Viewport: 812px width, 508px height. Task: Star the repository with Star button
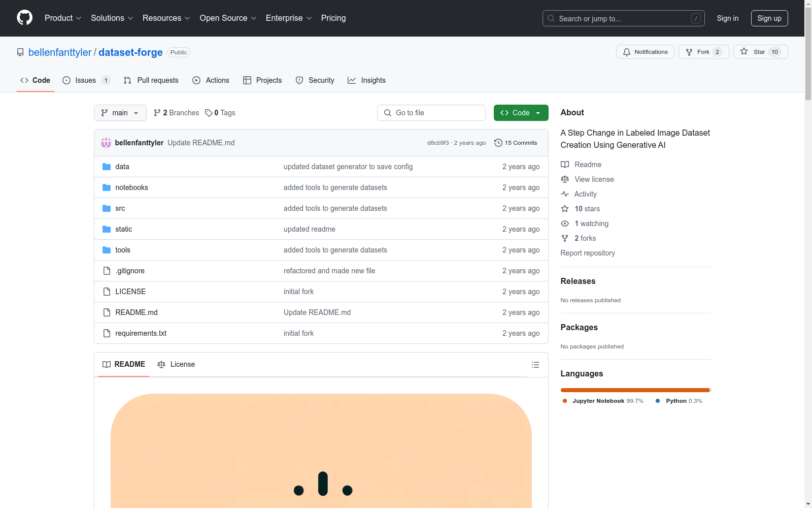(x=760, y=52)
